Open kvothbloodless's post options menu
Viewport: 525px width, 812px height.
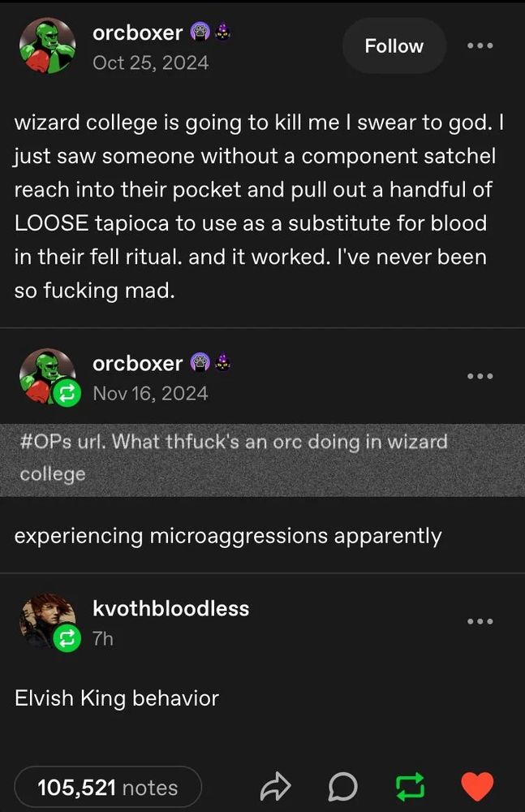coord(480,621)
